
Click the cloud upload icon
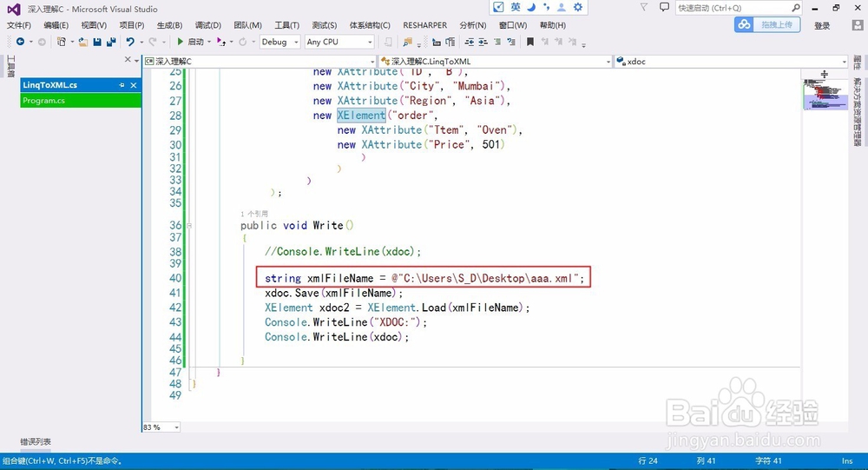tap(745, 24)
